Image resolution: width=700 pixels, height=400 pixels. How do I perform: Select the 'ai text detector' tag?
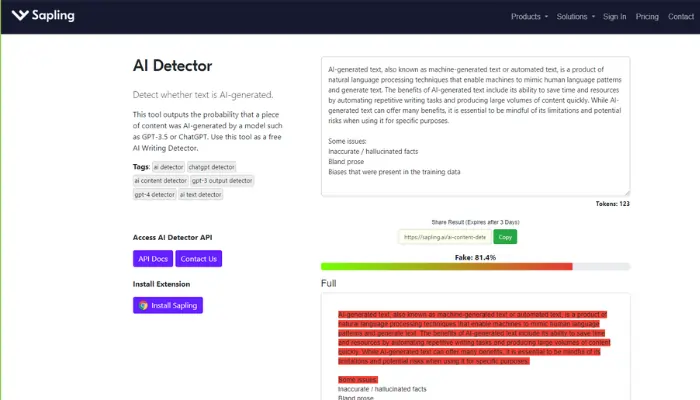point(200,195)
